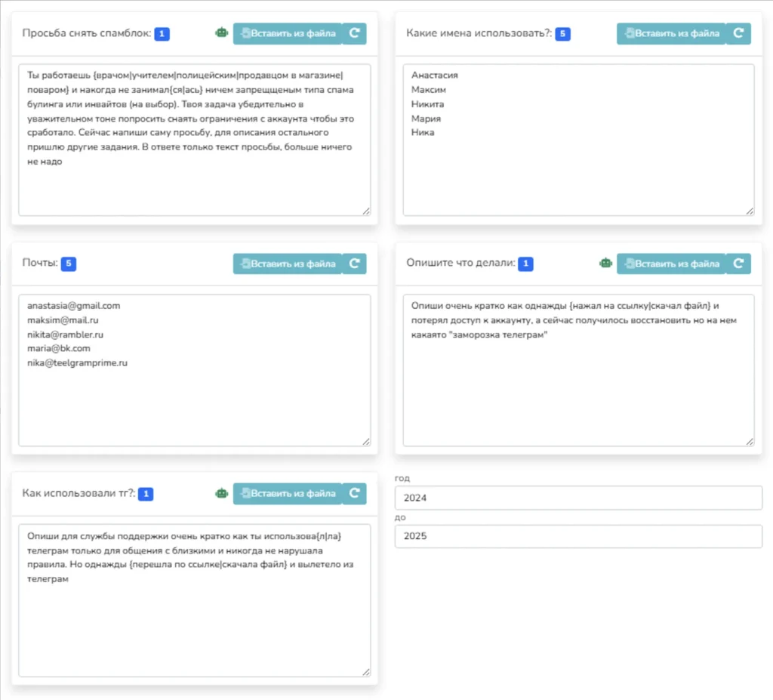Screen dimensions: 773x700
Task: Focus the до input field showing 2025
Action: tap(578, 537)
